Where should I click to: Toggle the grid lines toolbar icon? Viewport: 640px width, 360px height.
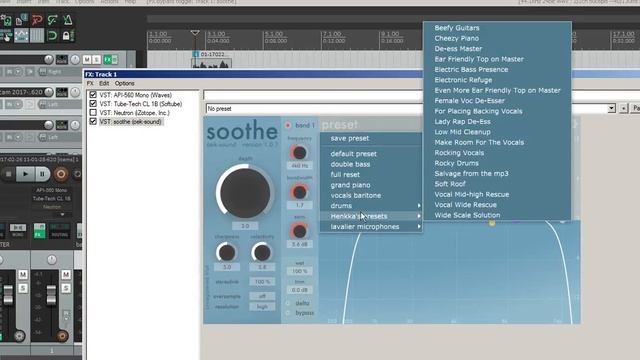37,36
